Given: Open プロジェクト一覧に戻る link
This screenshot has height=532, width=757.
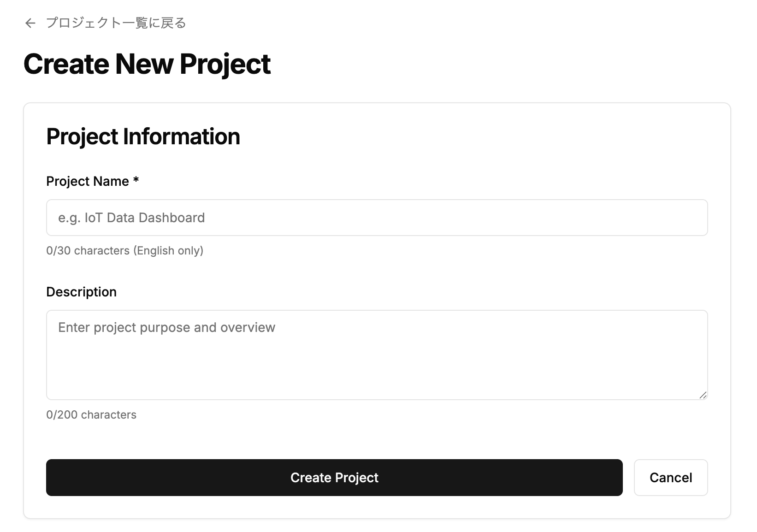Looking at the screenshot, I should click(x=115, y=23).
